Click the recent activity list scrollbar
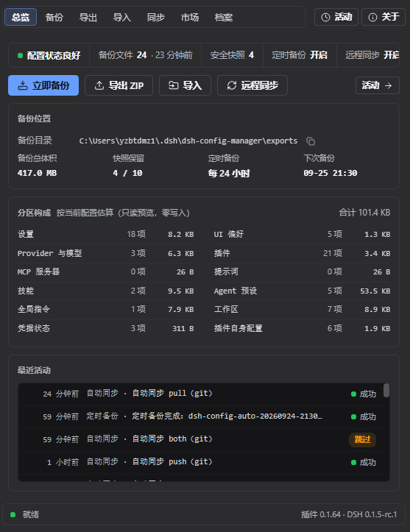410x532 pixels. pos(386,390)
